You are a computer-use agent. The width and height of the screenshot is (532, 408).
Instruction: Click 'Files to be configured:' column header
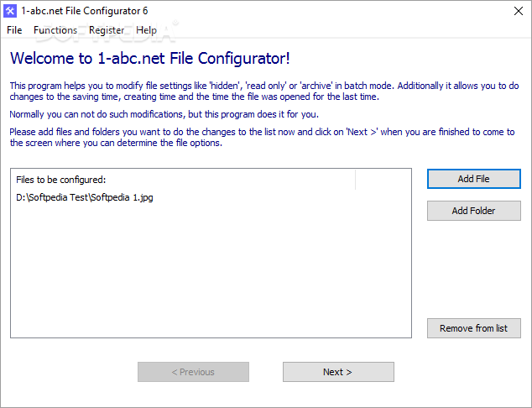[x=184, y=180]
